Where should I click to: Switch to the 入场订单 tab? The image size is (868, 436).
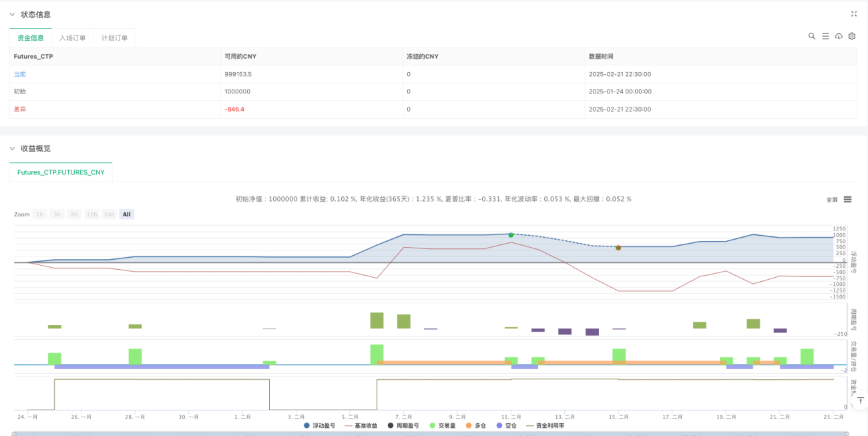72,38
